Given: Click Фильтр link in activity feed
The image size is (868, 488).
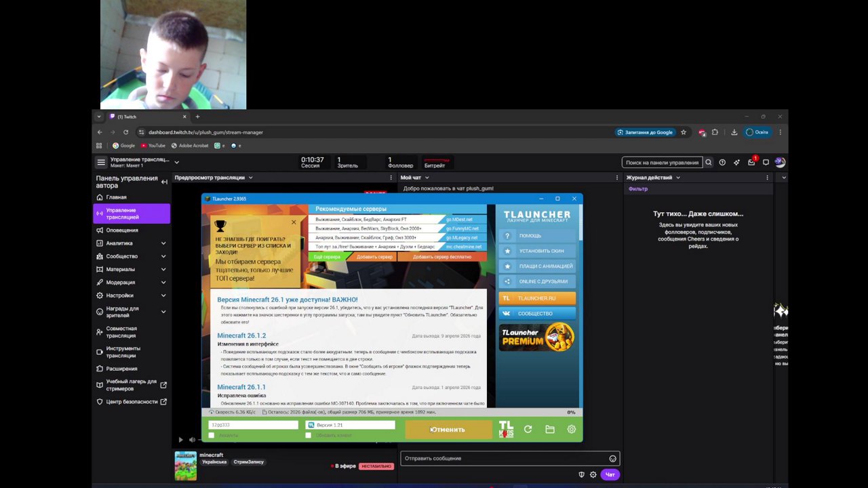Looking at the screenshot, I should (x=638, y=189).
